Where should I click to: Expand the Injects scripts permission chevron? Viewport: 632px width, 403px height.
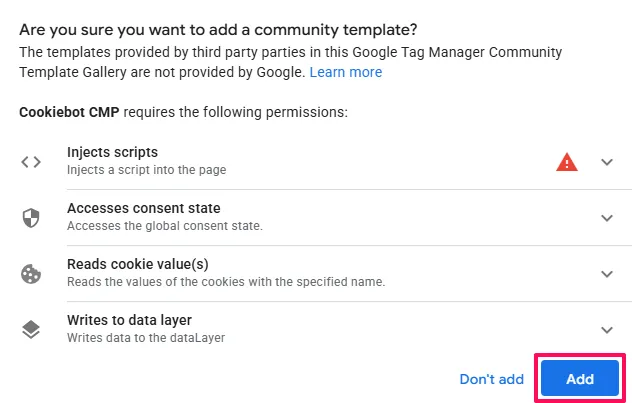tap(607, 162)
